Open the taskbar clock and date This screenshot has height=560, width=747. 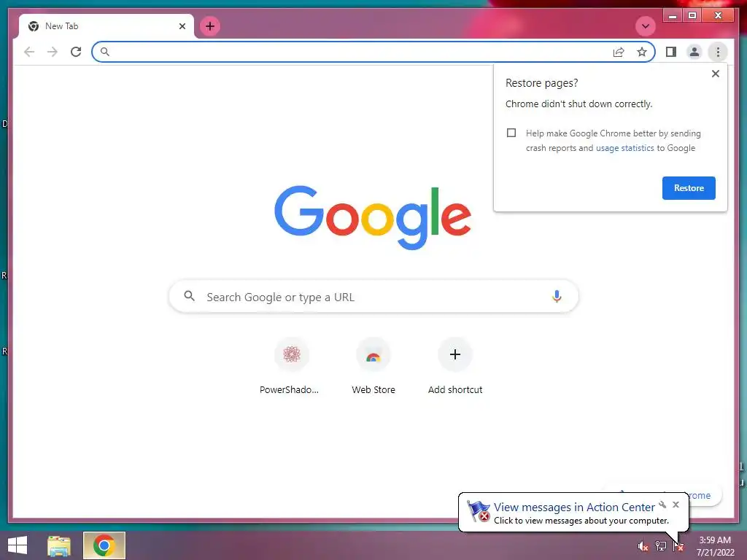(x=715, y=546)
